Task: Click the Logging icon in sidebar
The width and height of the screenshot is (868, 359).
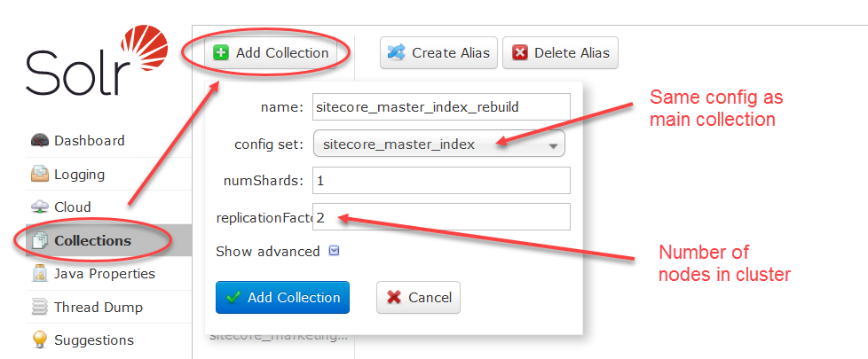Action: tap(40, 175)
